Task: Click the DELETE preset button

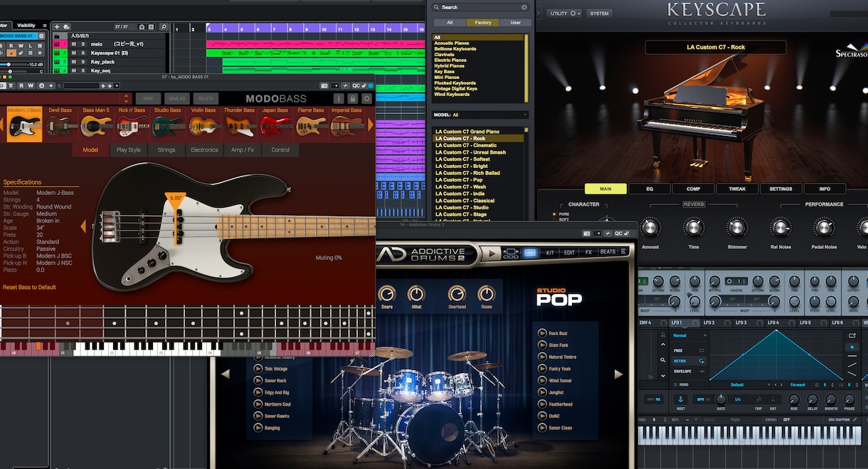Action: [206, 99]
